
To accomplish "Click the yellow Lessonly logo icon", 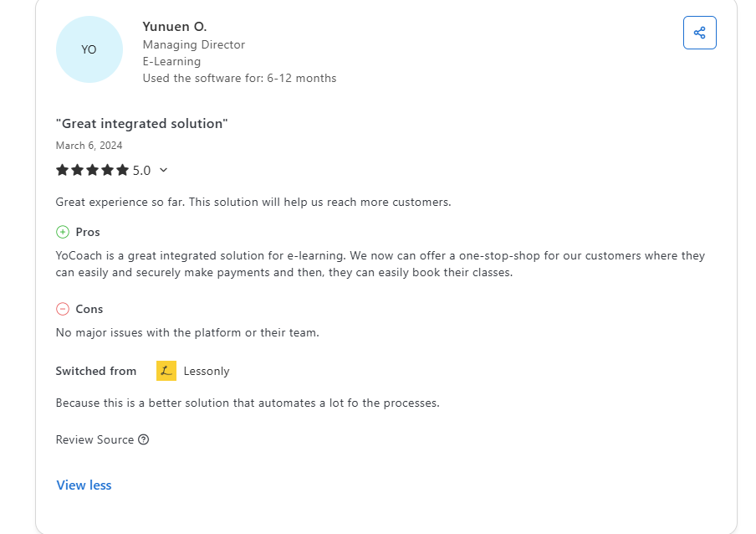I will coord(166,371).
